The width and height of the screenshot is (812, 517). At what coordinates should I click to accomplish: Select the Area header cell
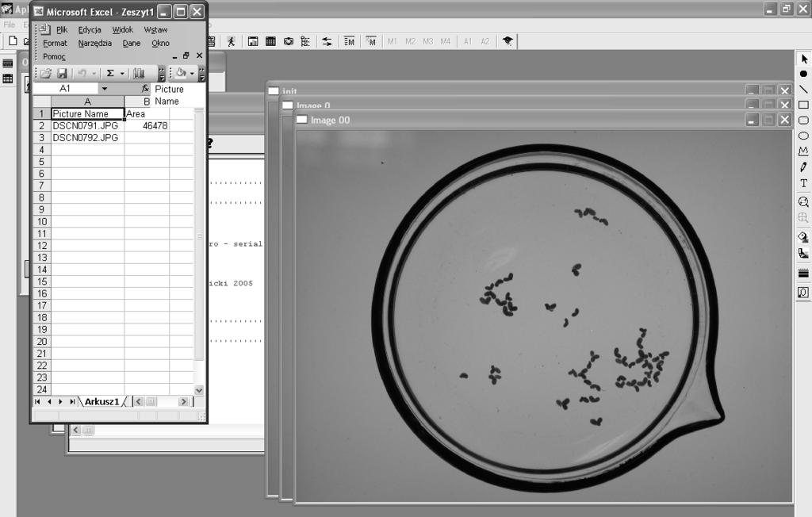[x=147, y=114]
